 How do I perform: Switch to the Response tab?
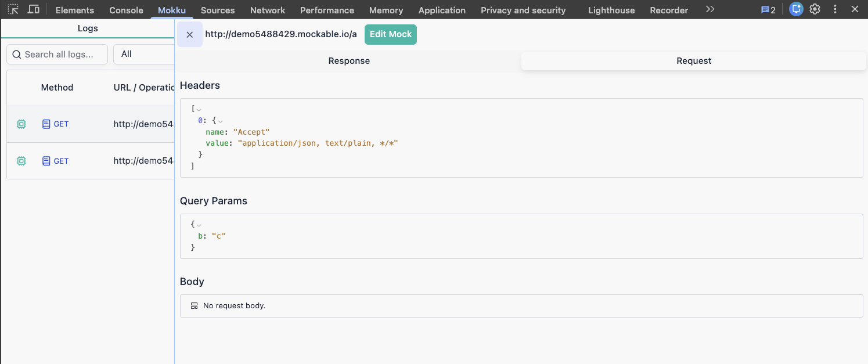pos(349,61)
